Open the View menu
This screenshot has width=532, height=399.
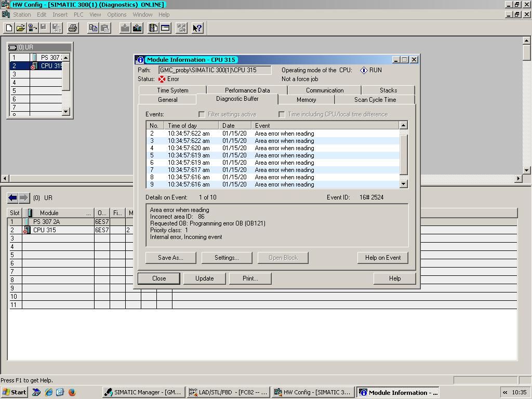pos(95,15)
